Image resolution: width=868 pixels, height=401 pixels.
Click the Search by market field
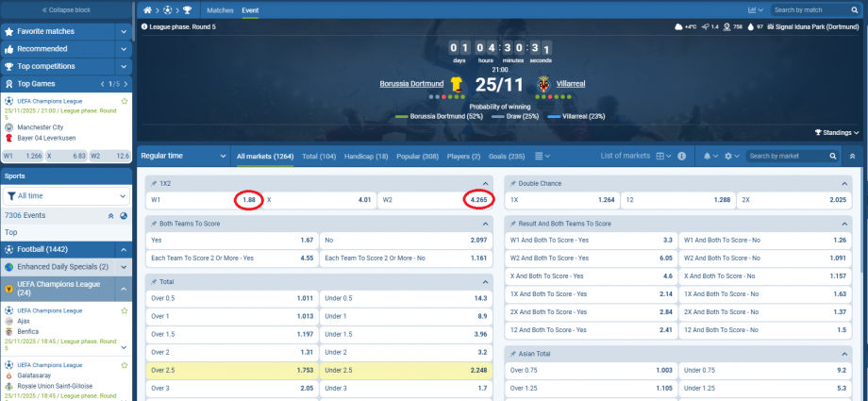pos(787,157)
